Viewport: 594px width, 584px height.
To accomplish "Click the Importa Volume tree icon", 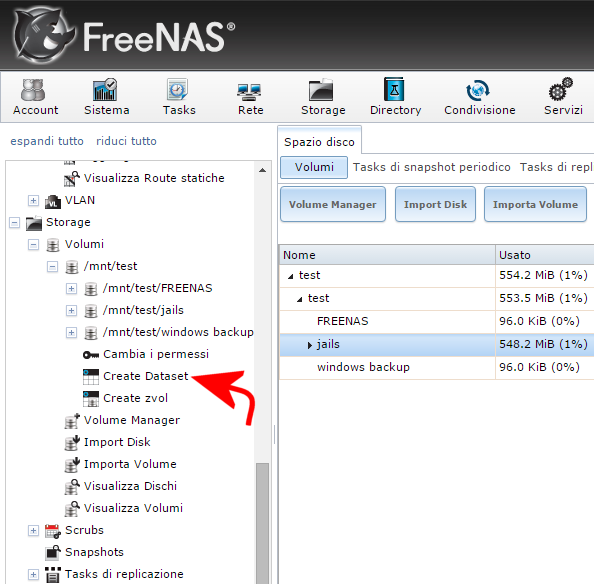I will coord(72,465).
